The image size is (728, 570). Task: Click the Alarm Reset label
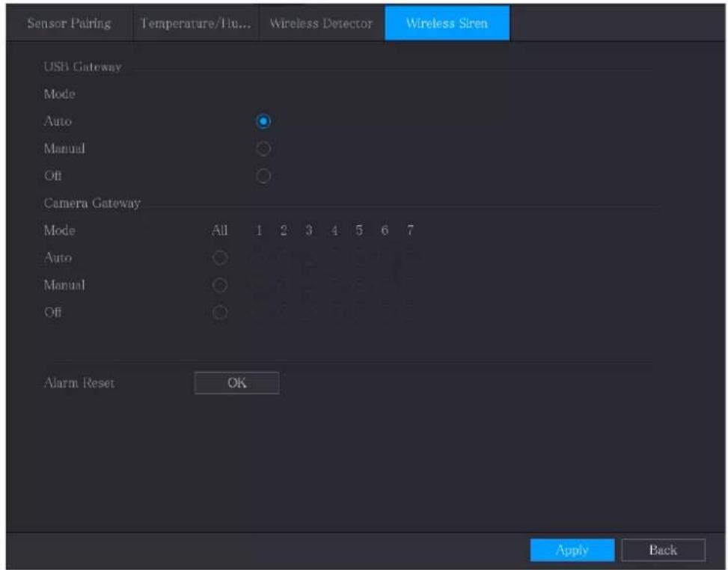click(x=79, y=383)
